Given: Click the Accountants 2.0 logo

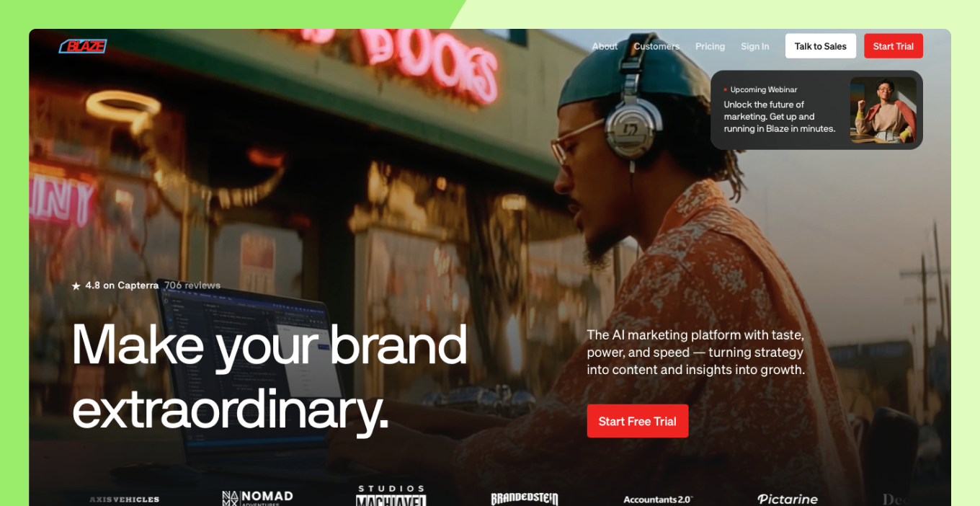Looking at the screenshot, I should (657, 499).
